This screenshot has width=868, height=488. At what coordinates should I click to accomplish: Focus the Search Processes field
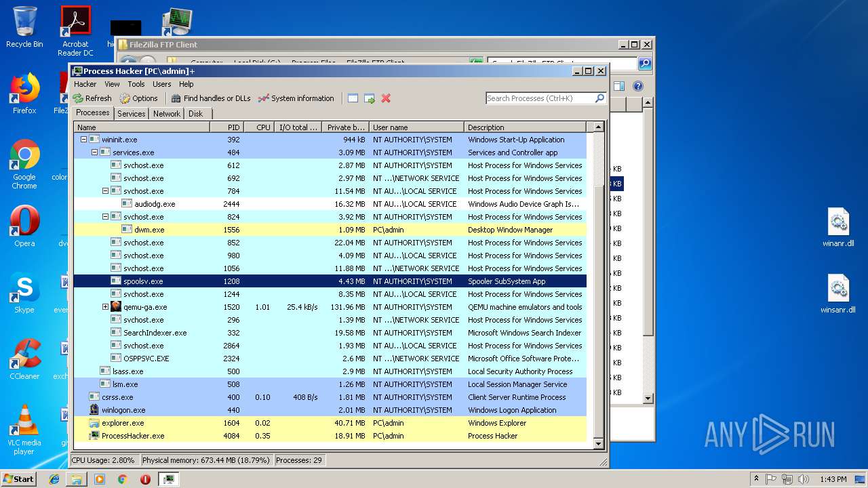(x=540, y=98)
